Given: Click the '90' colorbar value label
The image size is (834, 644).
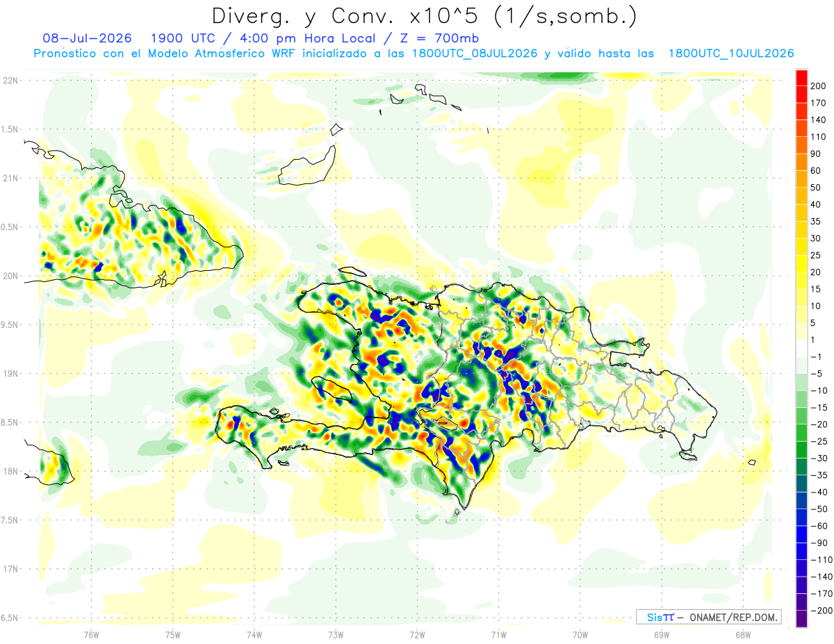Looking at the screenshot, I should [816, 154].
